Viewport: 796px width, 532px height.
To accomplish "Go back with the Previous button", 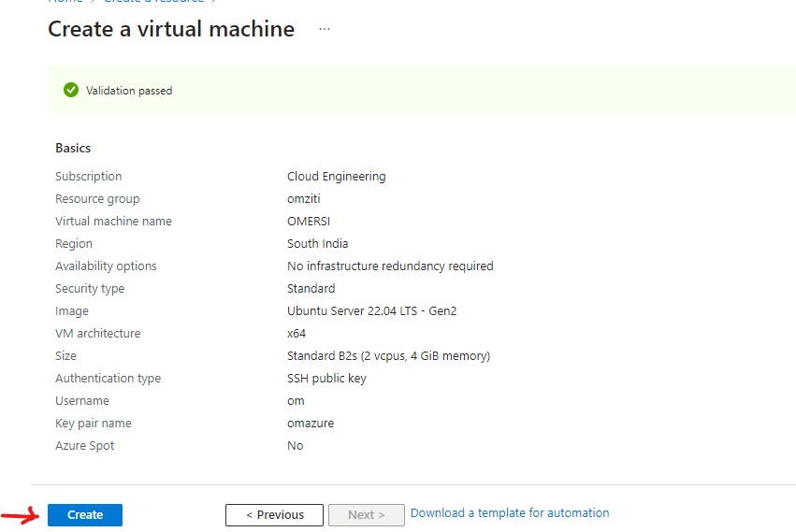I will 274,515.
